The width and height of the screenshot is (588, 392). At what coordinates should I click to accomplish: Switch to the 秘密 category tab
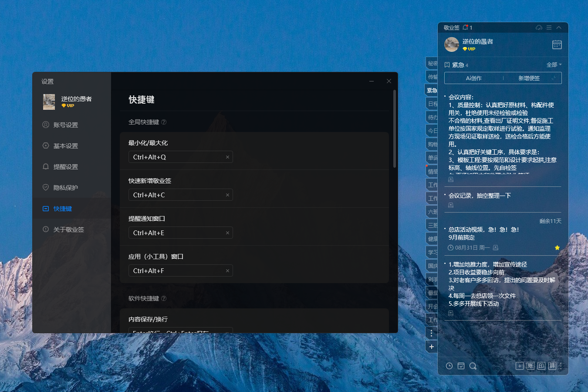pos(432,63)
